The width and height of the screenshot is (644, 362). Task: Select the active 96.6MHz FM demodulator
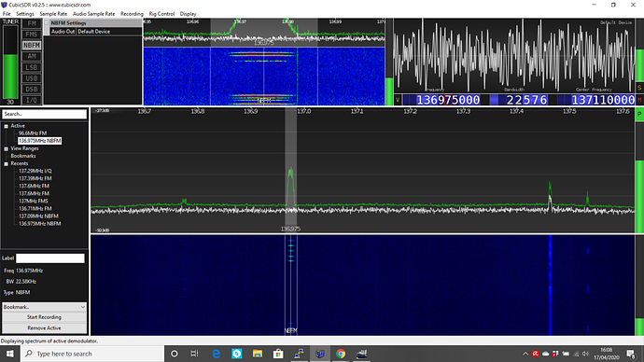(33, 133)
